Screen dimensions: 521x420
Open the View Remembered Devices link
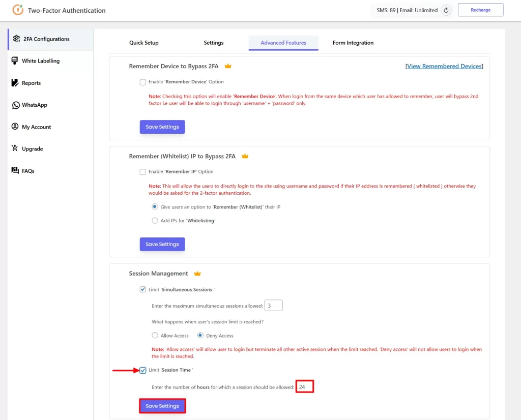click(444, 66)
